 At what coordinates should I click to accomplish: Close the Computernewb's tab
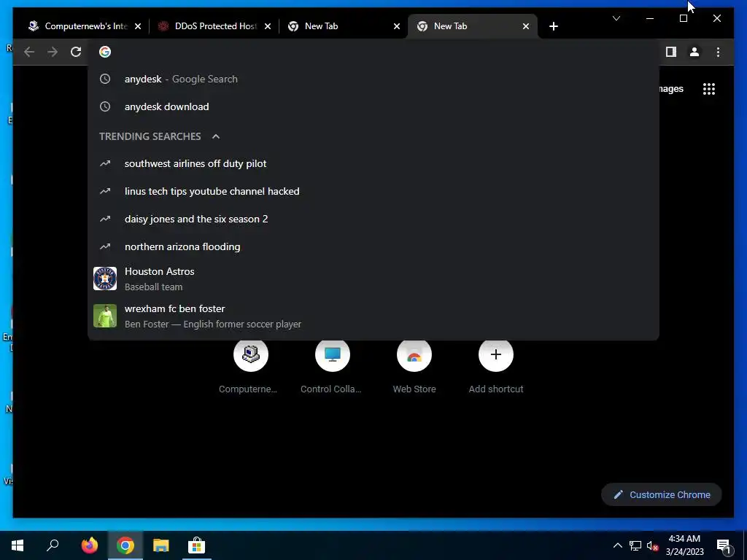[138, 26]
